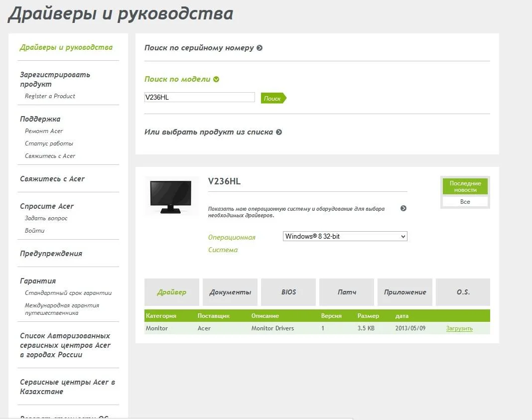The width and height of the screenshot is (532, 420).
Task: Click arrow icon next to show my operating system
Action: point(403,208)
